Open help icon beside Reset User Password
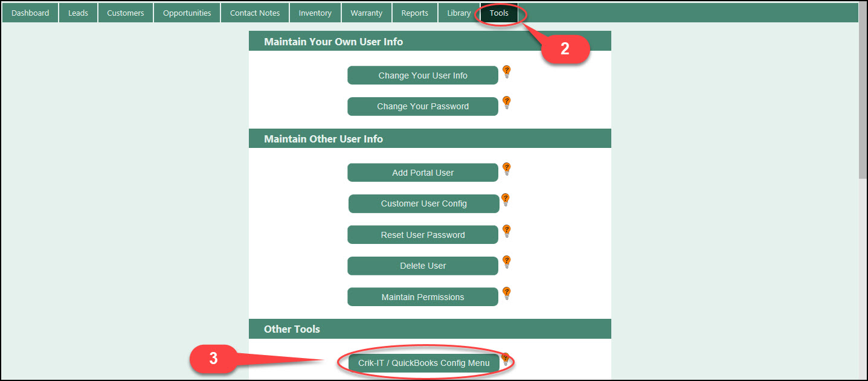 (507, 232)
